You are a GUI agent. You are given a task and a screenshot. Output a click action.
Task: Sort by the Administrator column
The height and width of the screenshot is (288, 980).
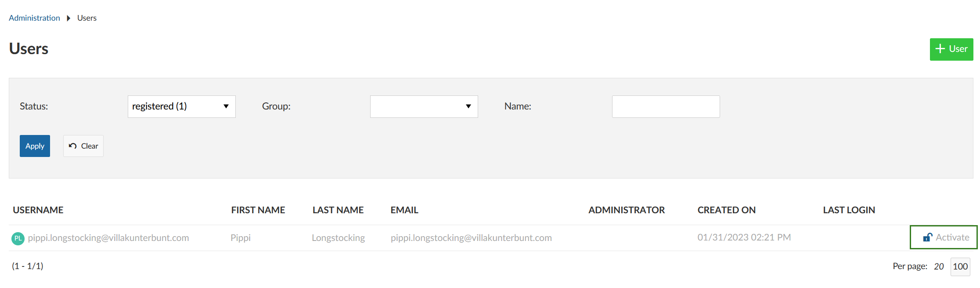click(x=627, y=210)
